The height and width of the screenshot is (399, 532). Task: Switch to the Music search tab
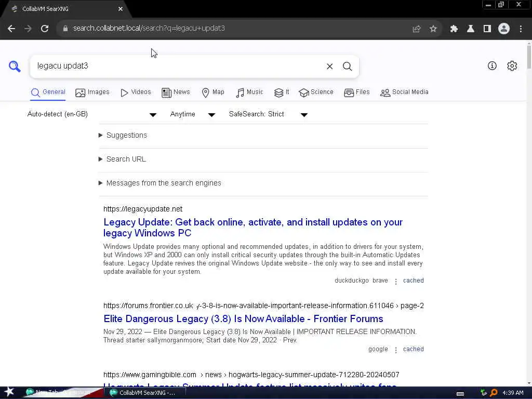249,92
